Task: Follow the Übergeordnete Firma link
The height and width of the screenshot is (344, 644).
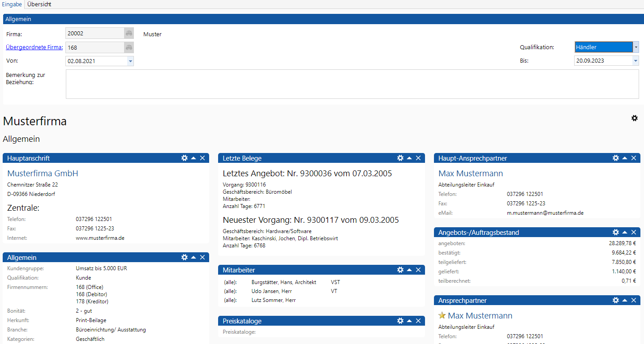Action: click(x=34, y=47)
